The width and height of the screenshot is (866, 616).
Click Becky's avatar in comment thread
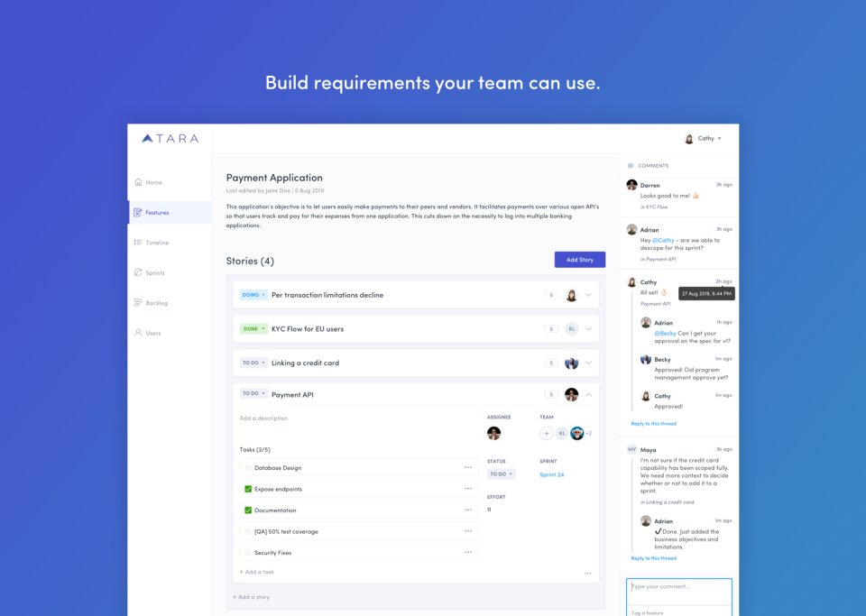click(x=646, y=359)
